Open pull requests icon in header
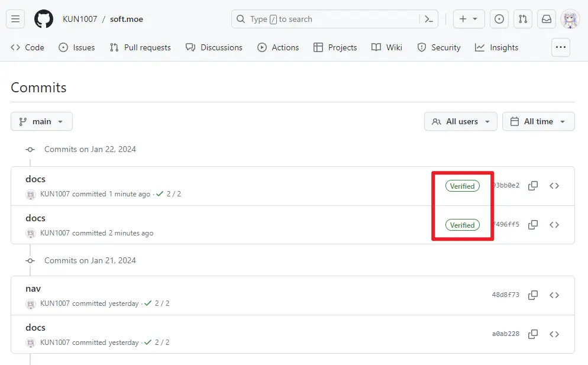The height and width of the screenshot is (365, 588). tap(523, 19)
